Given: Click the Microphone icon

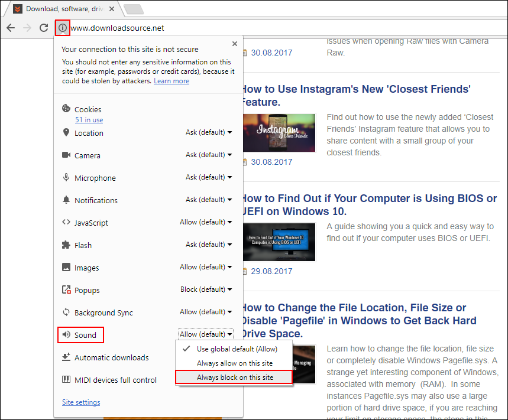Looking at the screenshot, I should click(66, 177).
